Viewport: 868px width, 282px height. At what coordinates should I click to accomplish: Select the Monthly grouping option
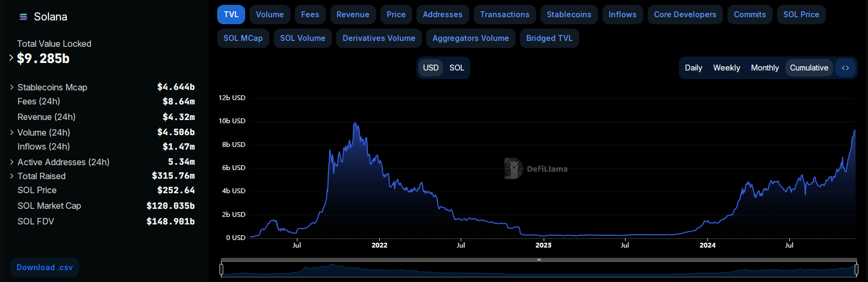click(765, 68)
